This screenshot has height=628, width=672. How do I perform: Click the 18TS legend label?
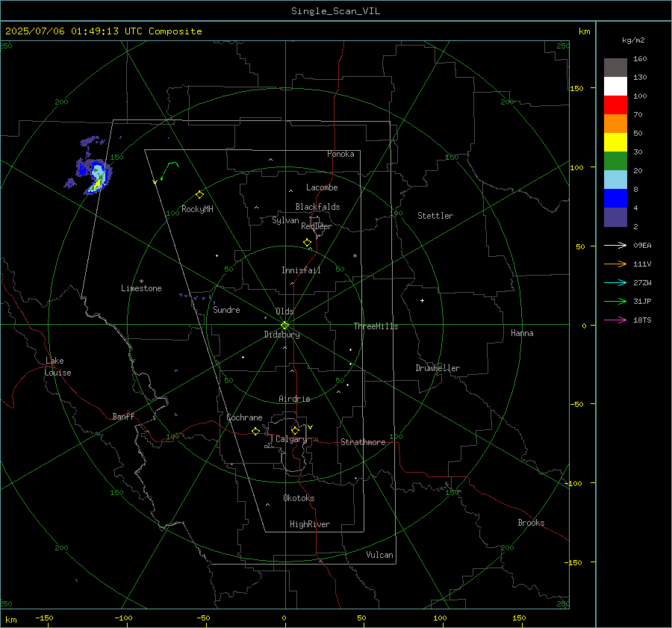point(642,320)
